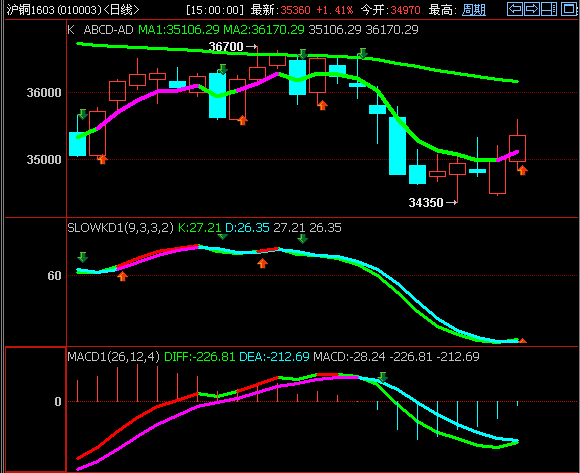Click the <日线> daily period label

coord(121,10)
